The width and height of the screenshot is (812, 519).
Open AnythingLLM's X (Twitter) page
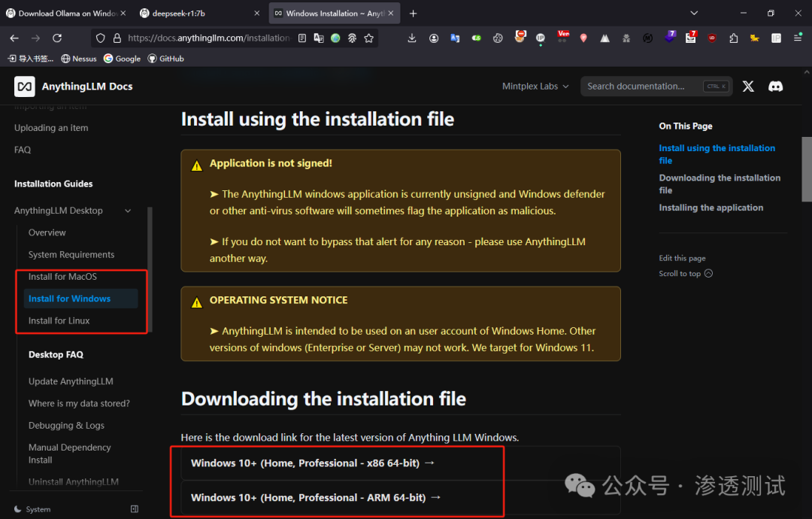pos(748,86)
